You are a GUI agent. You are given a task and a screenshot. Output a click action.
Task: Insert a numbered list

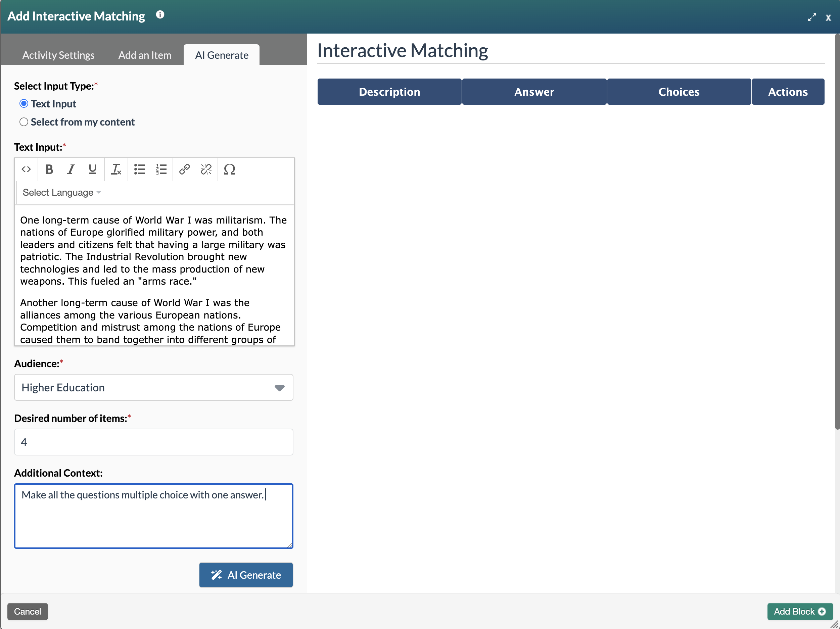[x=161, y=169]
